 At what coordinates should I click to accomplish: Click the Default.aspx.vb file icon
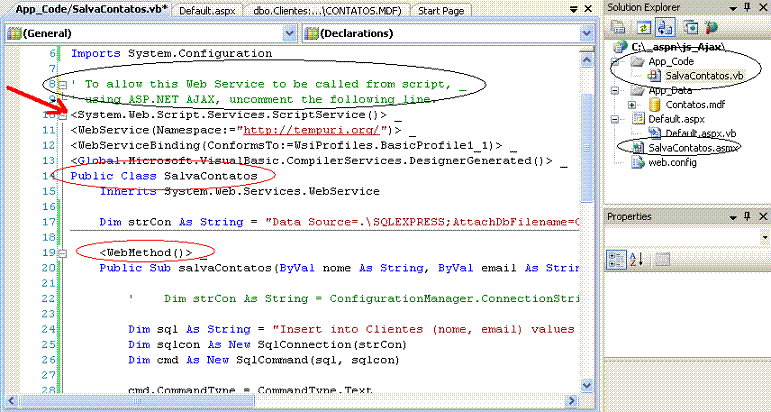coord(654,133)
